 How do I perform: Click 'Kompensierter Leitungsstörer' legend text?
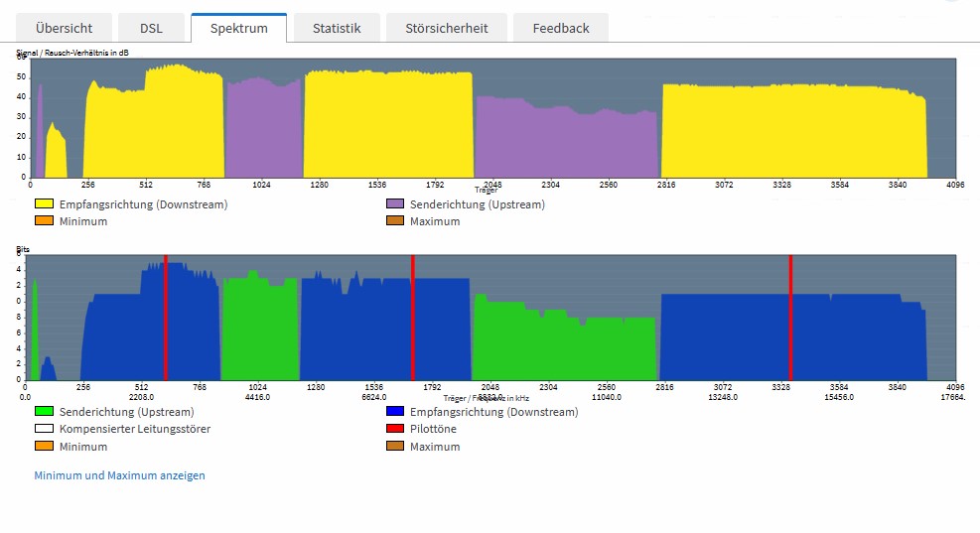pos(135,429)
